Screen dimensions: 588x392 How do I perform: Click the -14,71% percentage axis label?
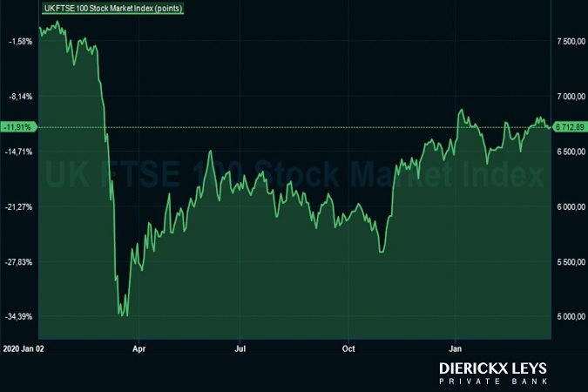coord(19,152)
